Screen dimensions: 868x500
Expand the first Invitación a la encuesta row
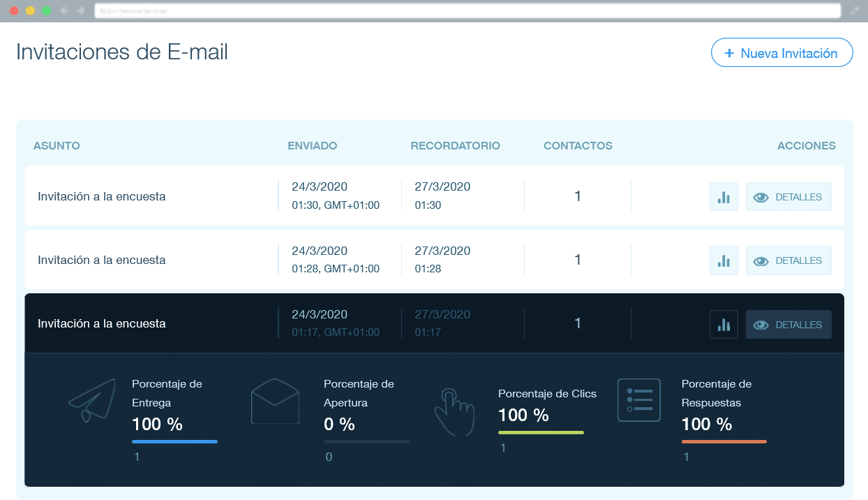102,197
